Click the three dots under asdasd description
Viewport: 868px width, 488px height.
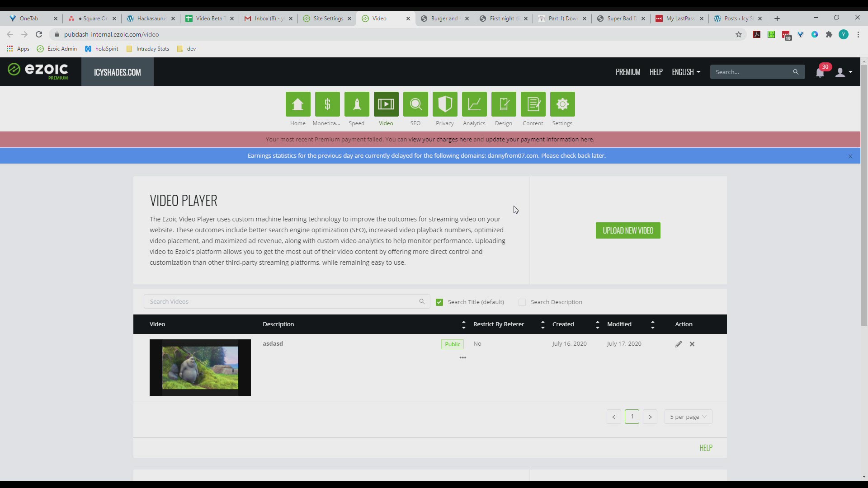(x=462, y=357)
